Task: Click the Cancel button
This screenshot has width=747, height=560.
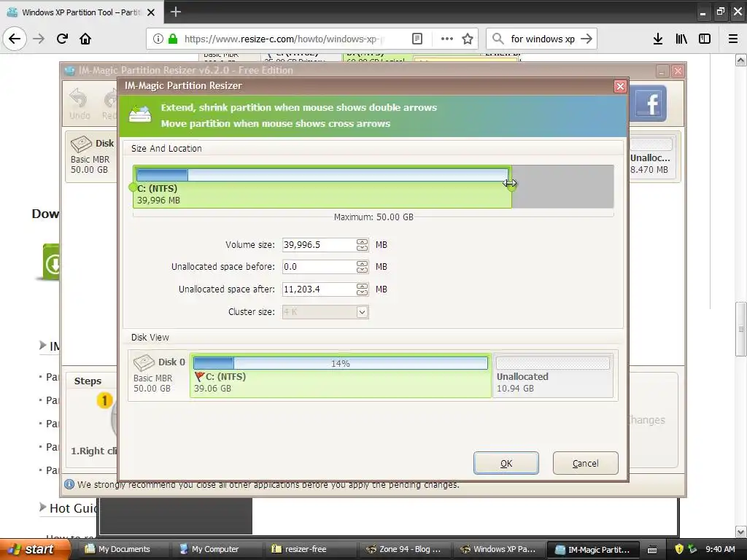Action: [586, 463]
